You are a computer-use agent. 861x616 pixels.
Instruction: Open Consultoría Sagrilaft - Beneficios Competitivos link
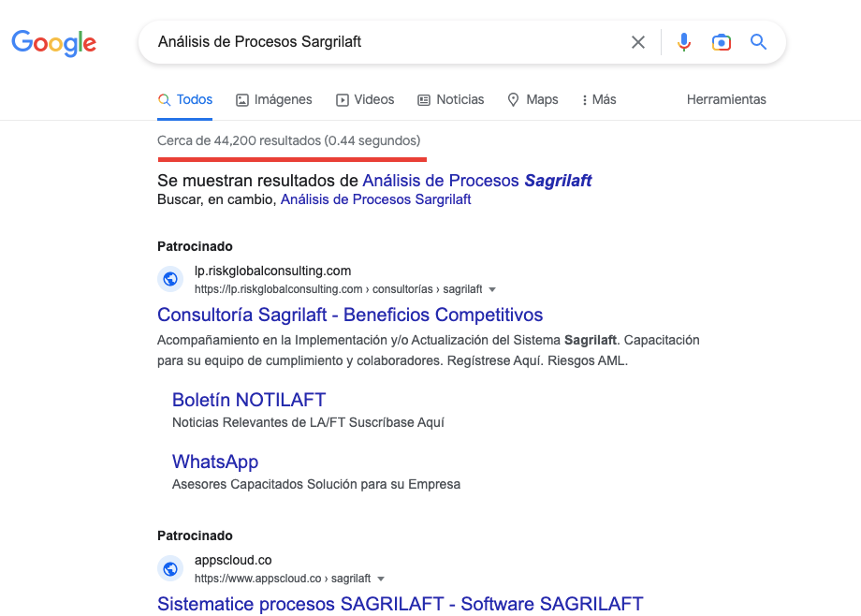click(350, 315)
